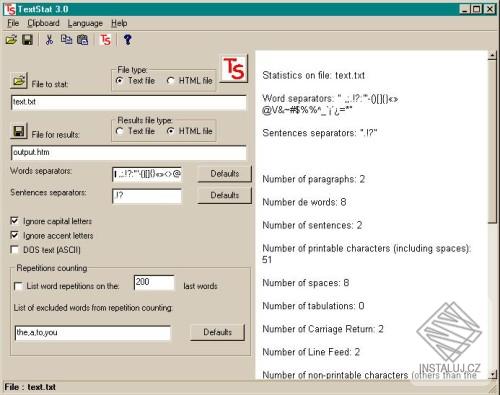Click the Open file toolbar icon
Screen dimensions: 500x395
pos(11,40)
